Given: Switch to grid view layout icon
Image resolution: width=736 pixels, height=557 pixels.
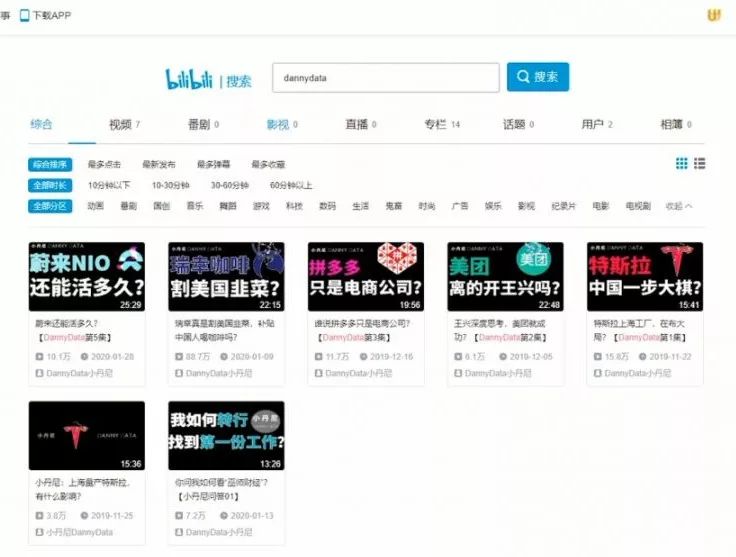Looking at the screenshot, I should pyautogui.click(x=682, y=163).
